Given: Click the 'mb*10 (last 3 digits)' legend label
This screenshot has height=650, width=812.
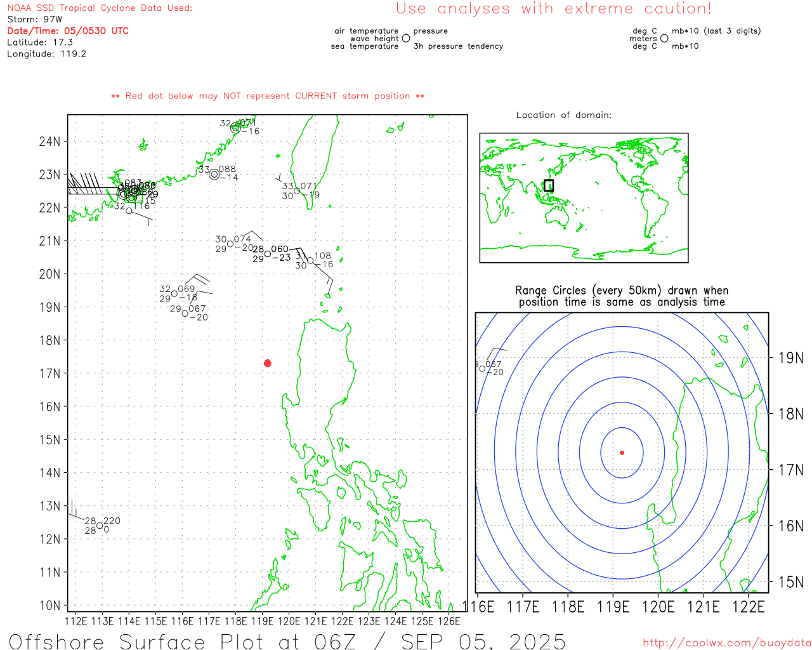Looking at the screenshot, I should 716,30.
